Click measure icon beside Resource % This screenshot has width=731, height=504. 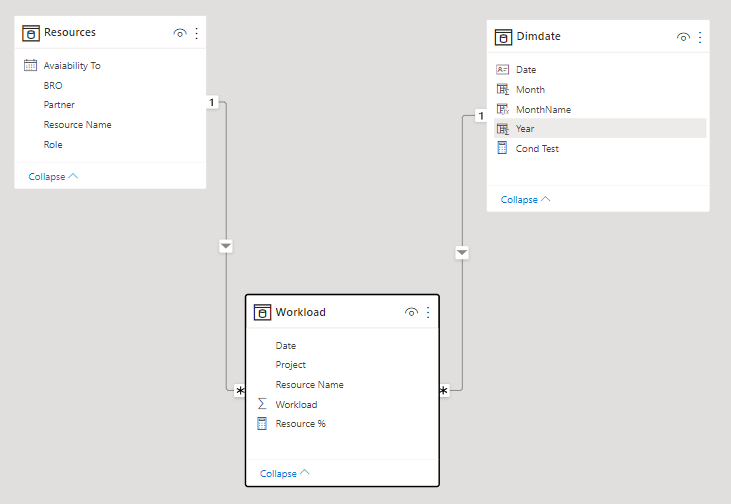pos(262,423)
